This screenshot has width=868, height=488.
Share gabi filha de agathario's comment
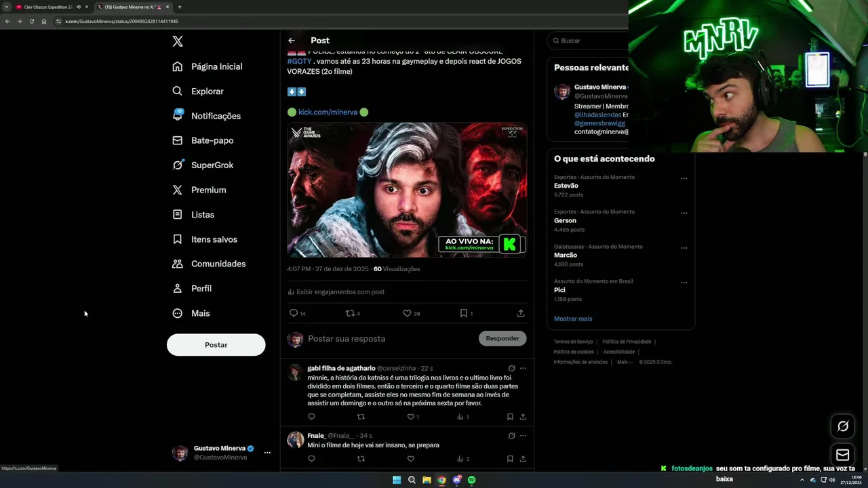[523, 417]
